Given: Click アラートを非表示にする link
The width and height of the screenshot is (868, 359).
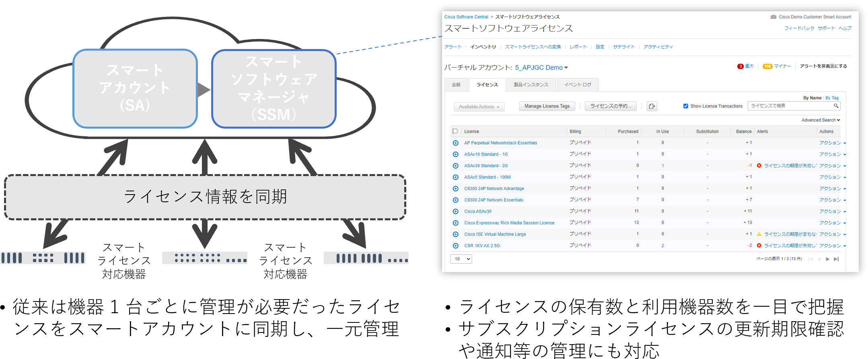Looking at the screenshot, I should [823, 66].
